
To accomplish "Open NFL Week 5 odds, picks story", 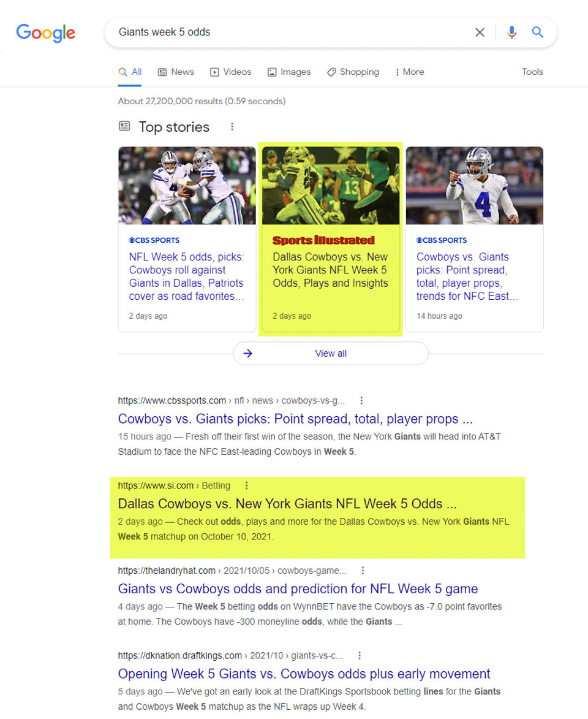I will point(187,276).
